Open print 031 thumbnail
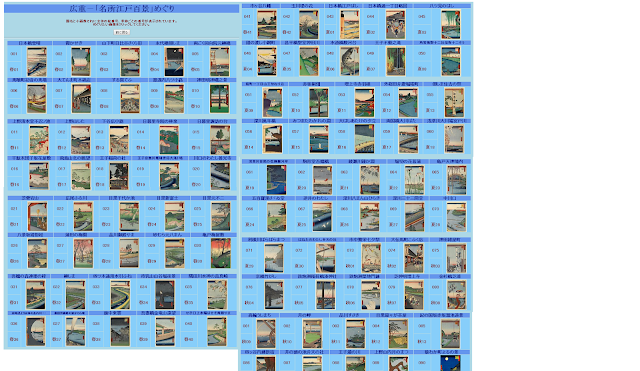Viewport: 640px width, 371px height. (x=36, y=295)
